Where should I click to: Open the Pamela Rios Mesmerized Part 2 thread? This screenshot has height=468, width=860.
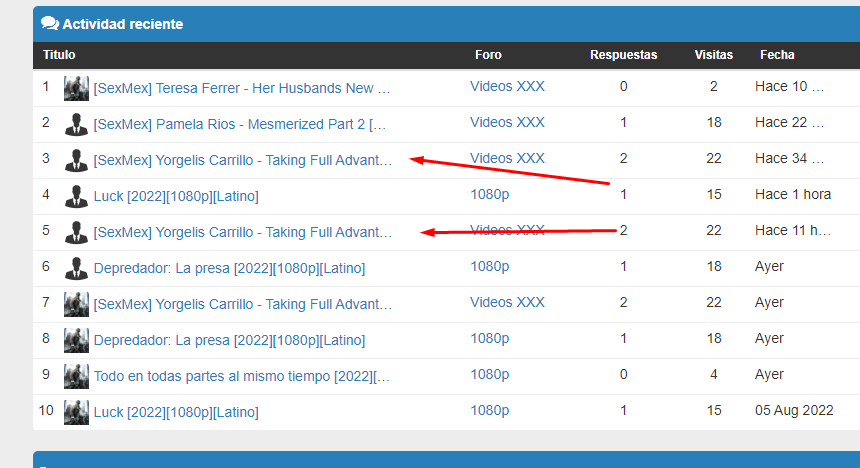[x=240, y=125]
